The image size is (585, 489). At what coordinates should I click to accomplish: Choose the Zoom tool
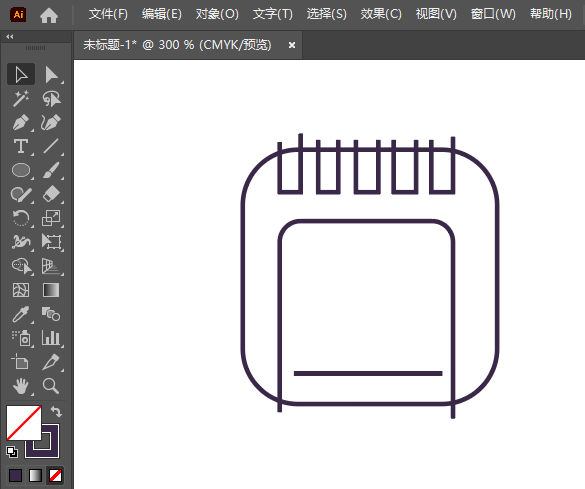(51, 386)
